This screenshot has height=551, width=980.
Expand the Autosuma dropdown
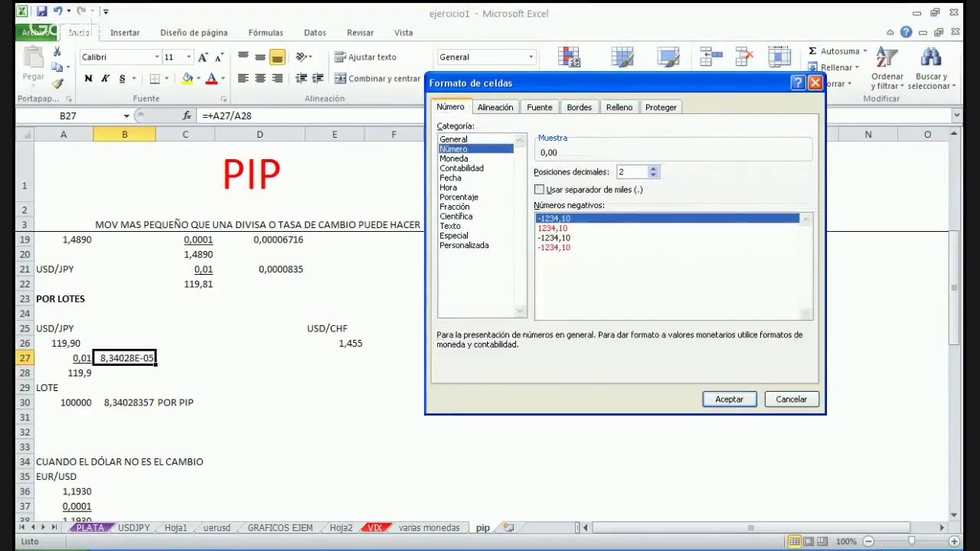[x=865, y=51]
